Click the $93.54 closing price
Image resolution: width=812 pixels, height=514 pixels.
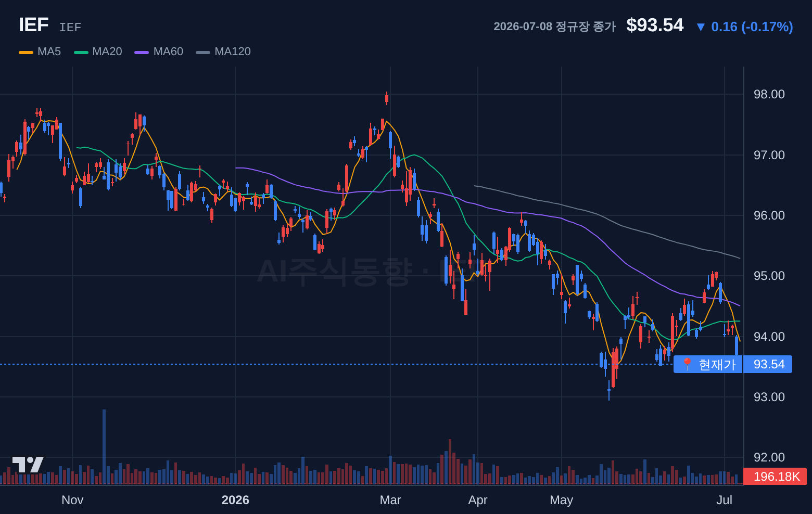(655, 25)
